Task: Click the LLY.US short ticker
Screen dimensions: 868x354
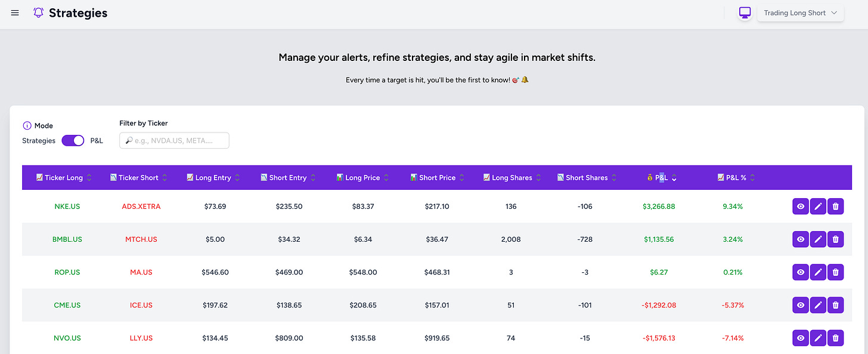Action: click(x=141, y=338)
